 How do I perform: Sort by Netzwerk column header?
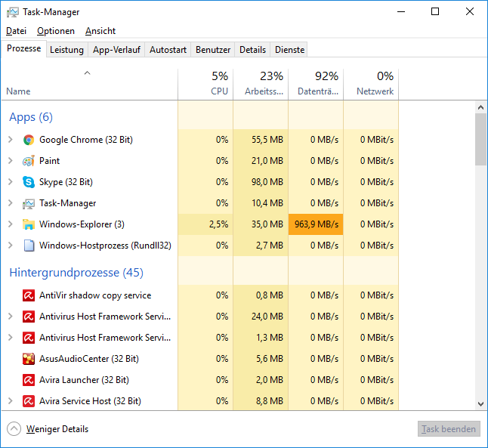(x=371, y=84)
